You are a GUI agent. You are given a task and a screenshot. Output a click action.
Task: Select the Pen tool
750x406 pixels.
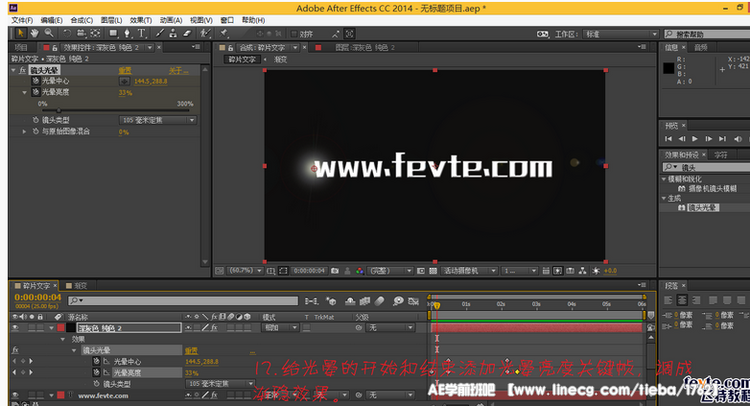[127, 33]
